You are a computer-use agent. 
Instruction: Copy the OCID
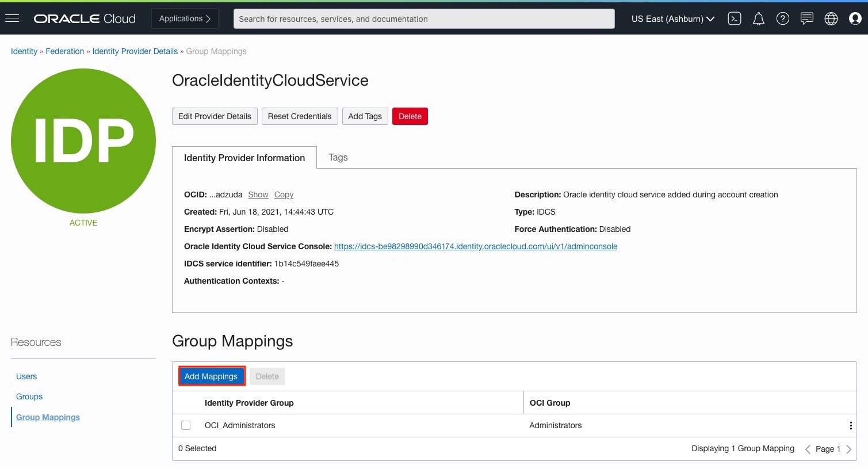pyautogui.click(x=284, y=195)
